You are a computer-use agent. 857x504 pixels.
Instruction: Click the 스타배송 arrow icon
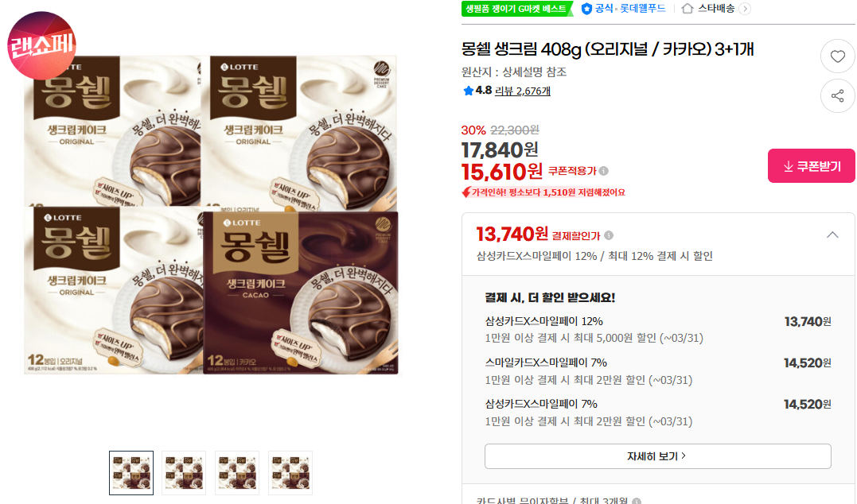(745, 9)
